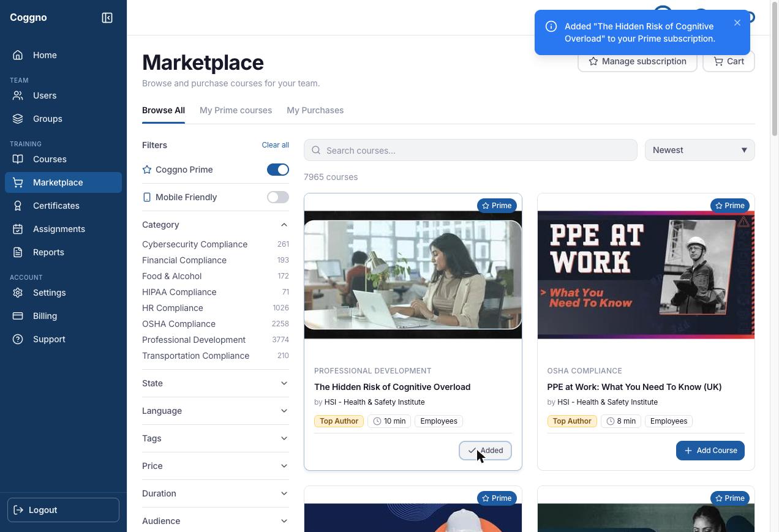Click the Courses book icon
Screen dimensions: 779x532
point(18,159)
